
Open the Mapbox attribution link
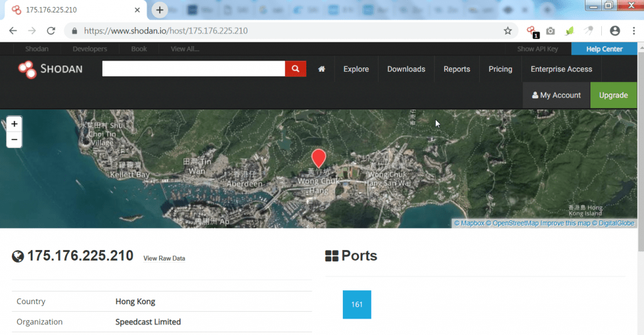coord(469,223)
